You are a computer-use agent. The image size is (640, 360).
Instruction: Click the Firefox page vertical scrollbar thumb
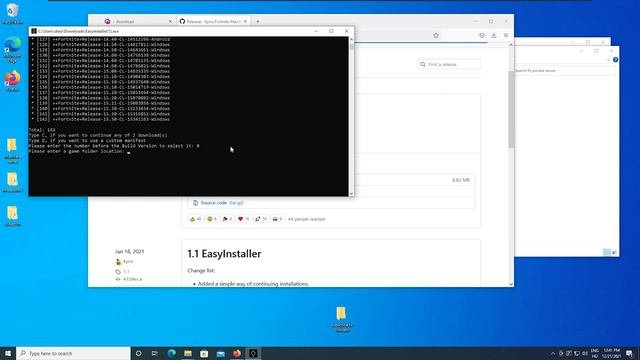[511, 109]
